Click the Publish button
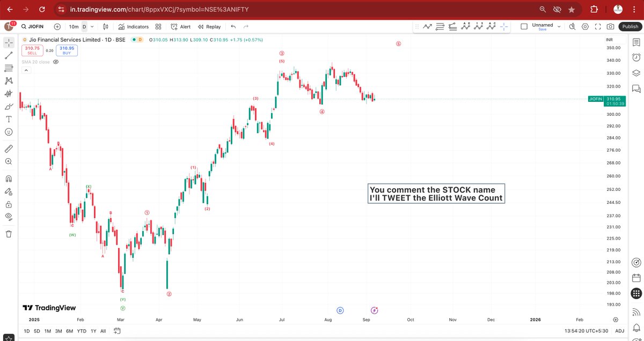This screenshot has width=644, height=341. [x=630, y=26]
